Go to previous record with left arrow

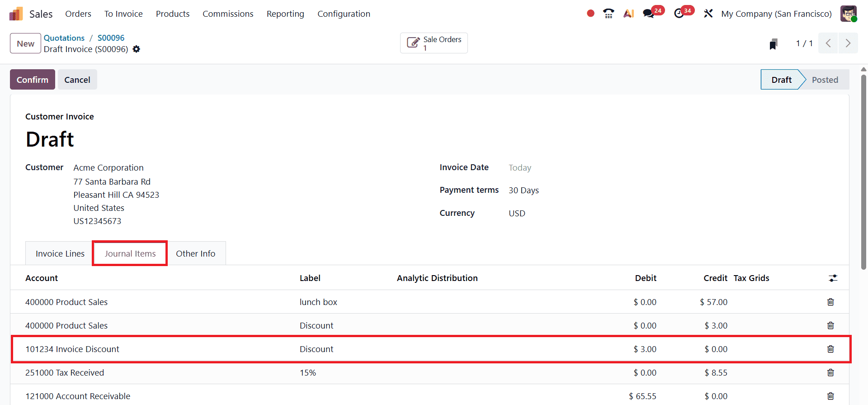[x=828, y=43]
